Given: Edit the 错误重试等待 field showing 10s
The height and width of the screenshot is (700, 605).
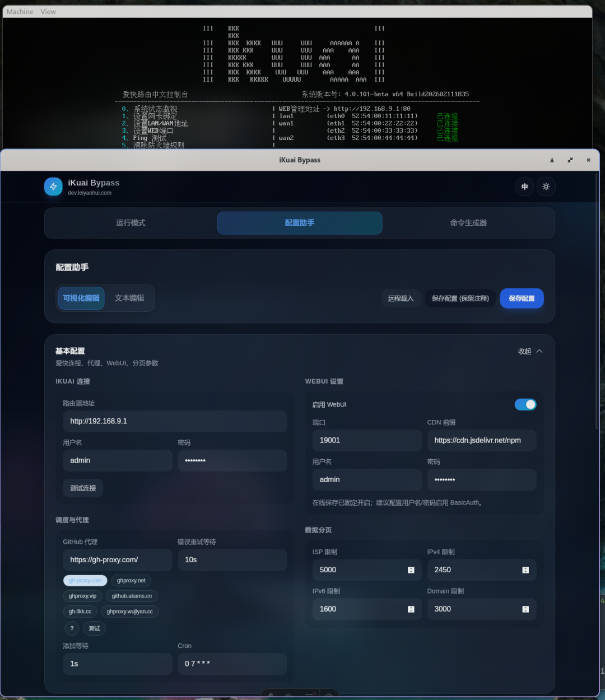Looking at the screenshot, I should pyautogui.click(x=232, y=559).
